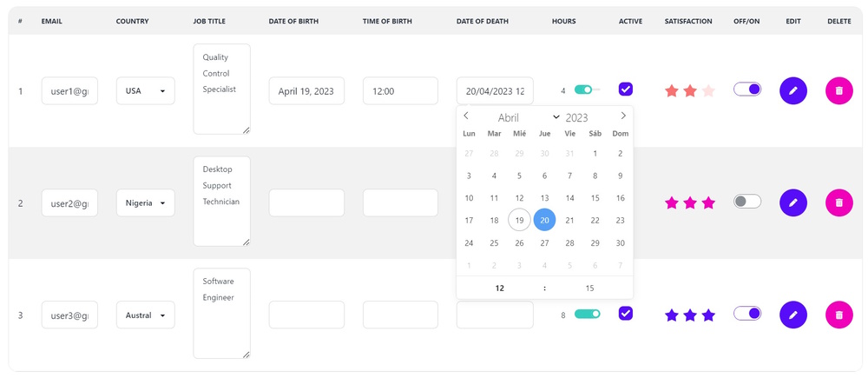Select day 19 in the calendar
This screenshot has height=378, width=868.
[x=519, y=220]
